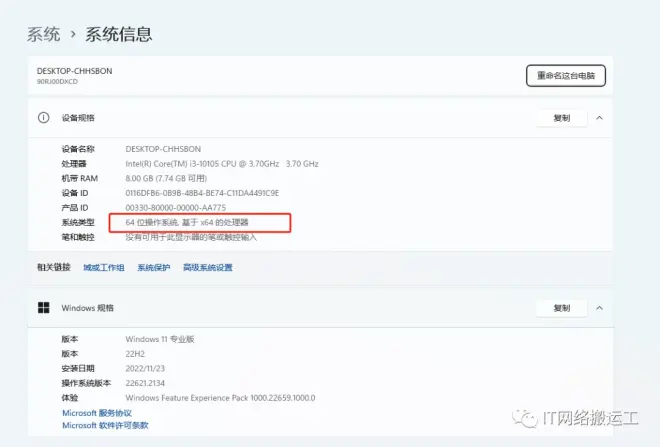Screen dimensions: 660x447
Task: Click the 系统信息 breadcrumb title
Action: click(x=119, y=34)
